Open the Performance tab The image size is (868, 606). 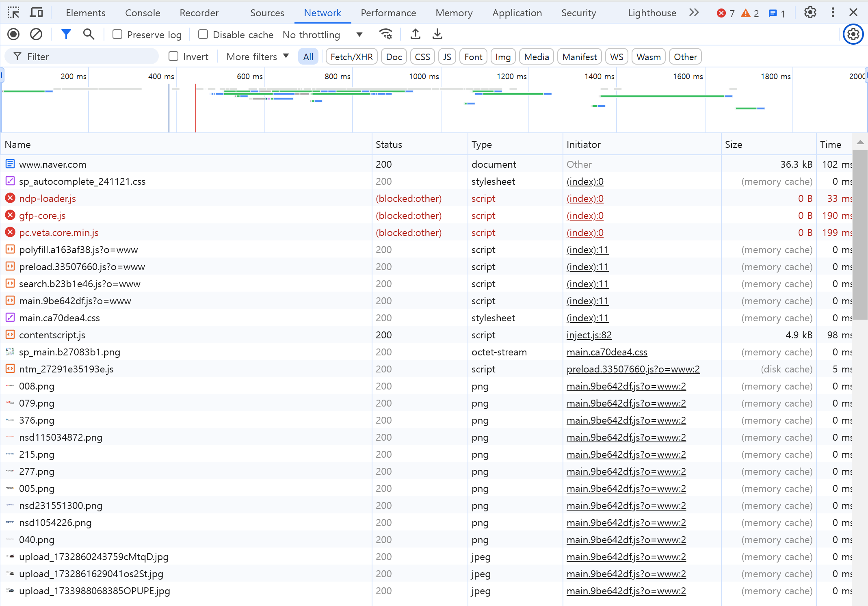click(388, 13)
